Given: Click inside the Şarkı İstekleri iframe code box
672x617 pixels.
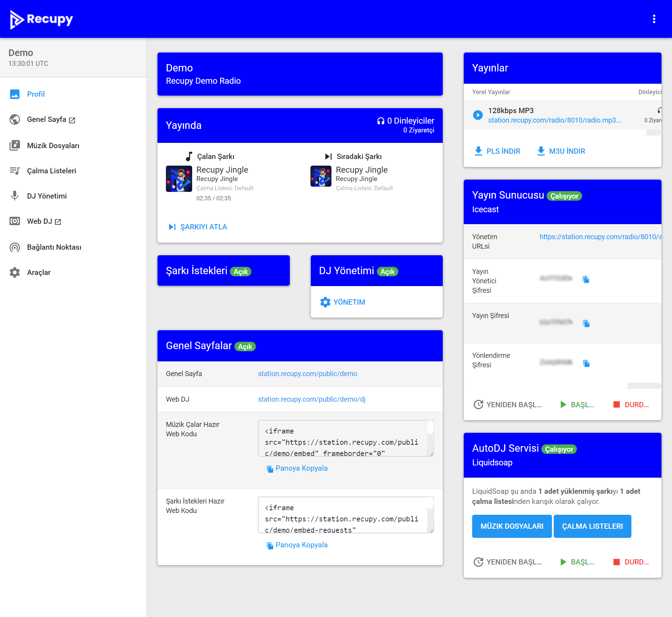Looking at the screenshot, I should pyautogui.click(x=346, y=515).
